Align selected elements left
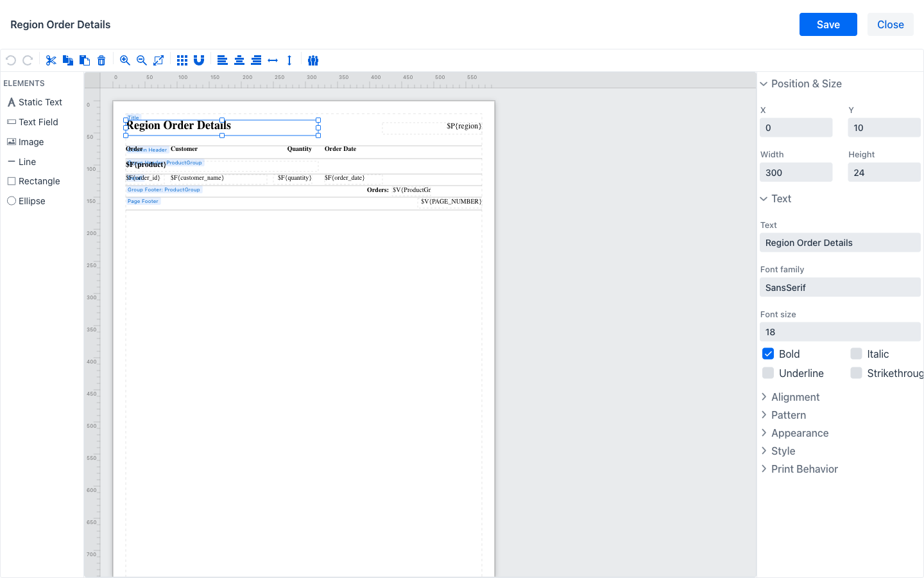This screenshot has height=578, width=924. click(x=223, y=60)
